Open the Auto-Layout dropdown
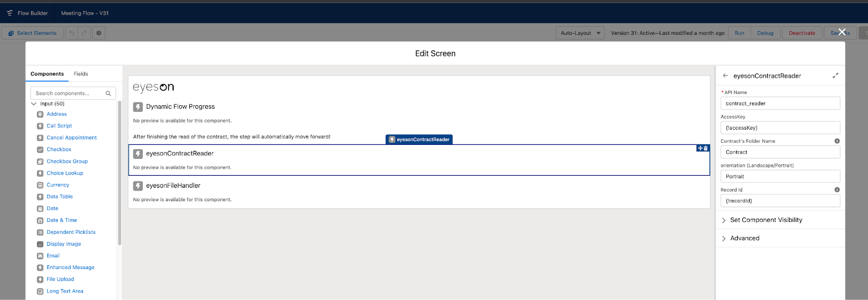Viewport: 868px width, 300px height. point(580,33)
